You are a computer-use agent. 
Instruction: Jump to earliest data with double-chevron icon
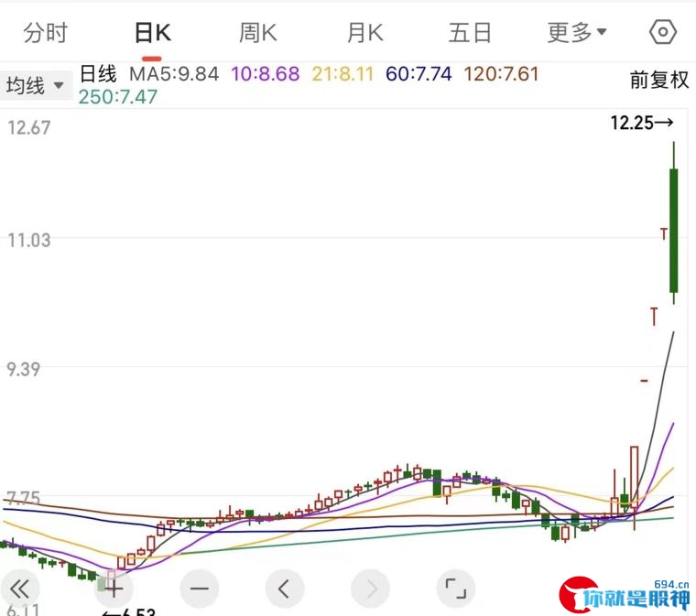tap(19, 589)
